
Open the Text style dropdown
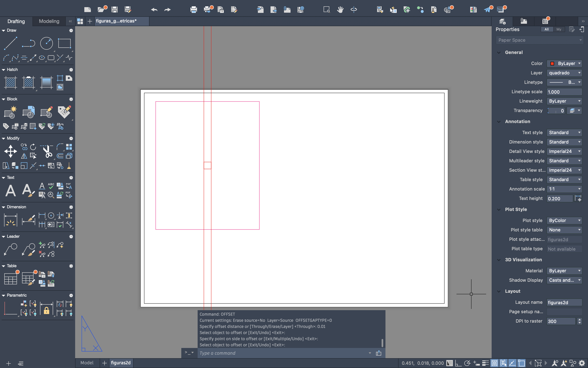[564, 132]
